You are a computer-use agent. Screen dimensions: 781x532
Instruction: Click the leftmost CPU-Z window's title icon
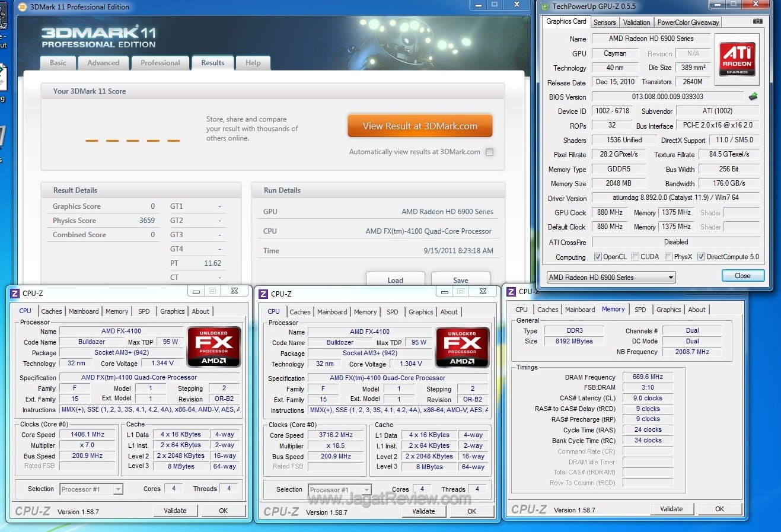(x=15, y=293)
